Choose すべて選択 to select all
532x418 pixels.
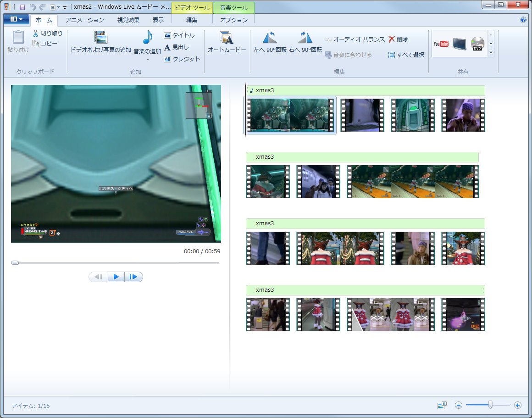[406, 55]
